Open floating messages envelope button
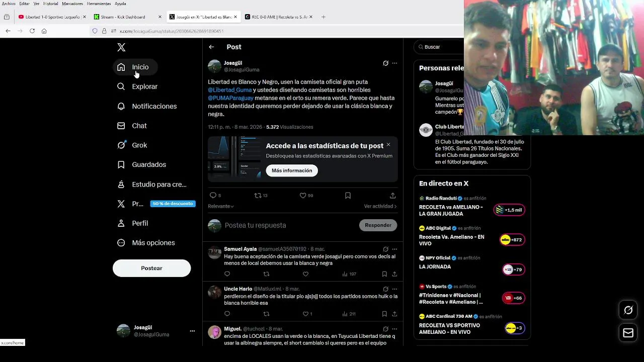 628,333
